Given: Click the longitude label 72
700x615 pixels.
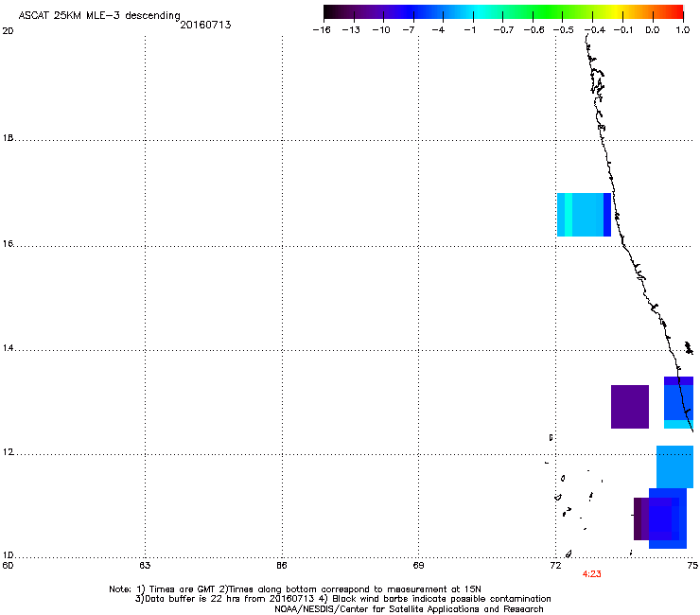Looking at the screenshot, I should click(x=555, y=566).
